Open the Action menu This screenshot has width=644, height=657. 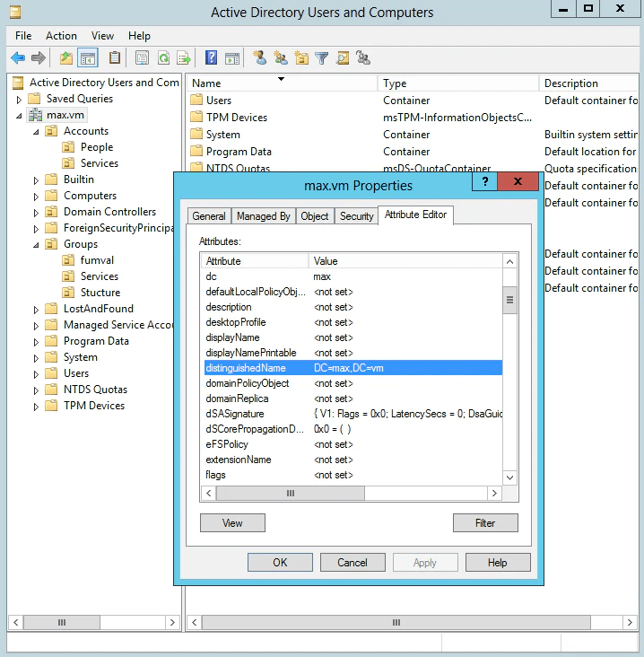point(61,36)
